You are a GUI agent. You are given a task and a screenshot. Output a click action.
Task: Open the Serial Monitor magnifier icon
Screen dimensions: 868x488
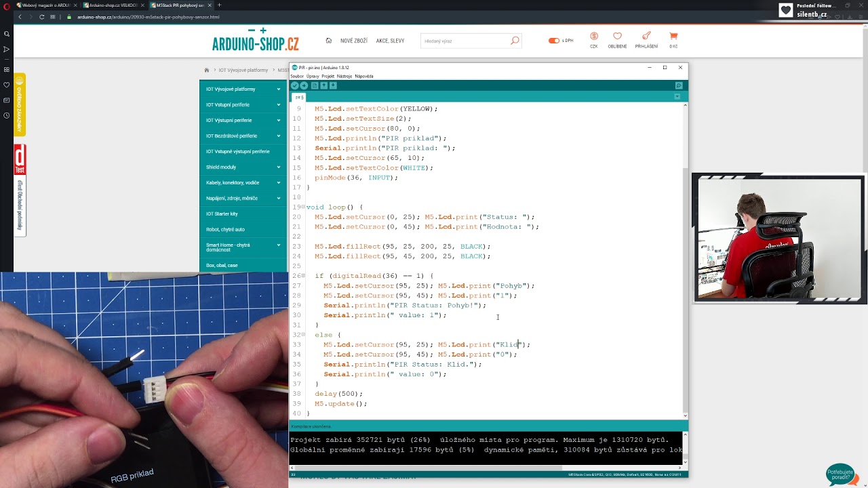679,85
